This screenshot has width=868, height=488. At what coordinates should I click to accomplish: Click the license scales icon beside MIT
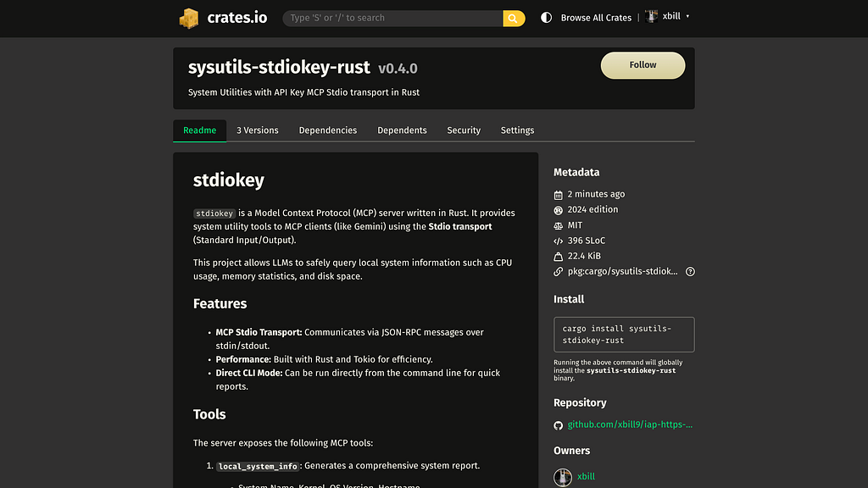click(x=558, y=225)
